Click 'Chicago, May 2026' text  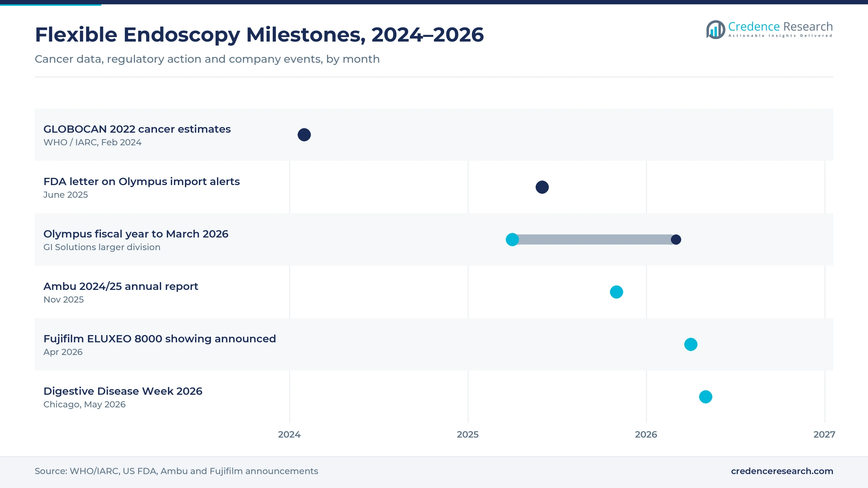pos(84,404)
